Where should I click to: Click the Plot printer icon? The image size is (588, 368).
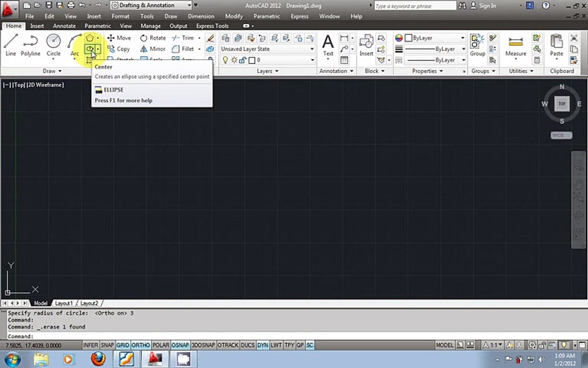tap(71, 5)
